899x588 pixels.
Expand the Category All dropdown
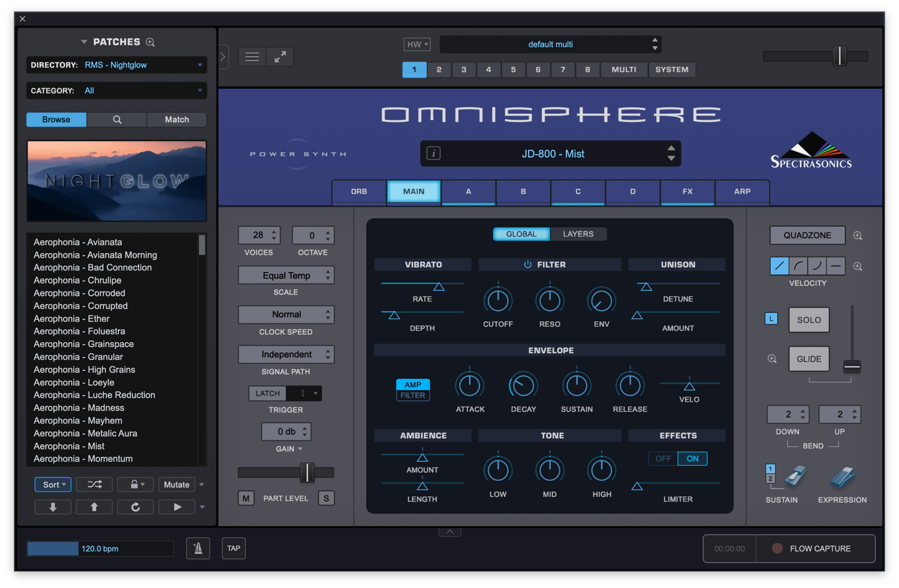(117, 91)
